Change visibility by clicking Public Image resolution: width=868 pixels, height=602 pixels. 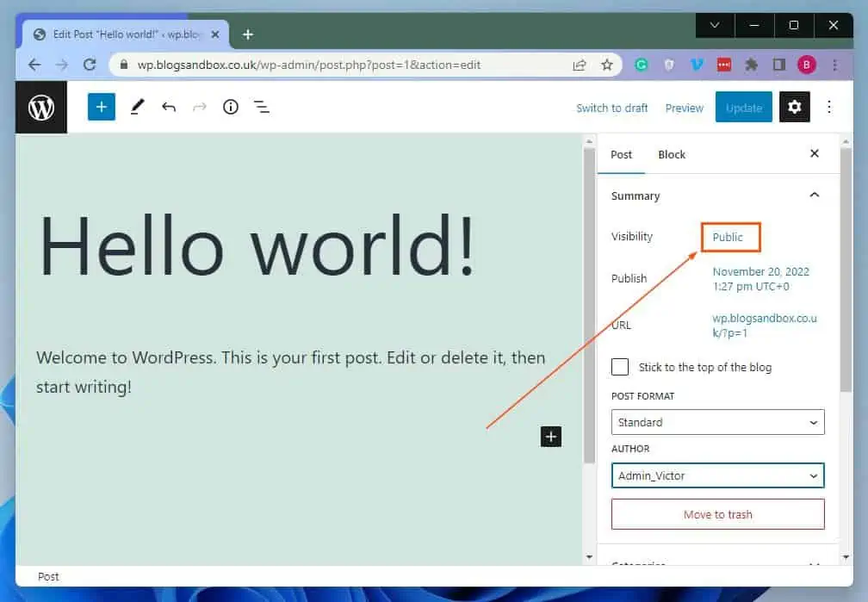click(728, 237)
